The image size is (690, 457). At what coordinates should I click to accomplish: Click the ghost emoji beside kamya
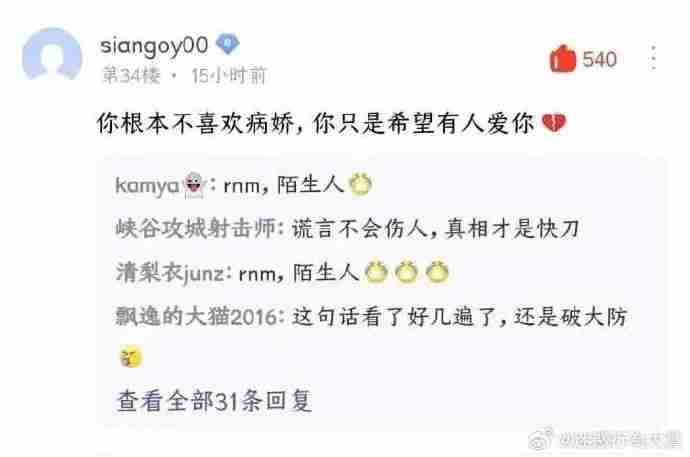[194, 185]
